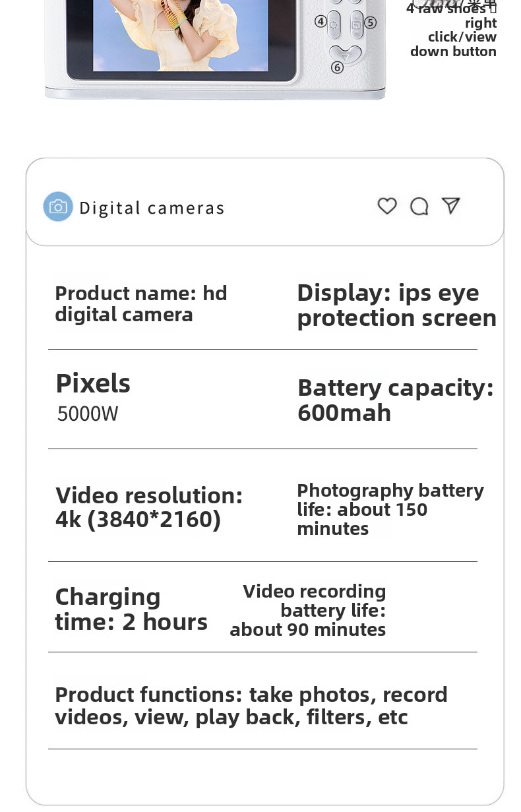Image resolution: width=521 pixels, height=812 pixels.
Task: Click the 5000W pixel value
Action: (x=88, y=414)
